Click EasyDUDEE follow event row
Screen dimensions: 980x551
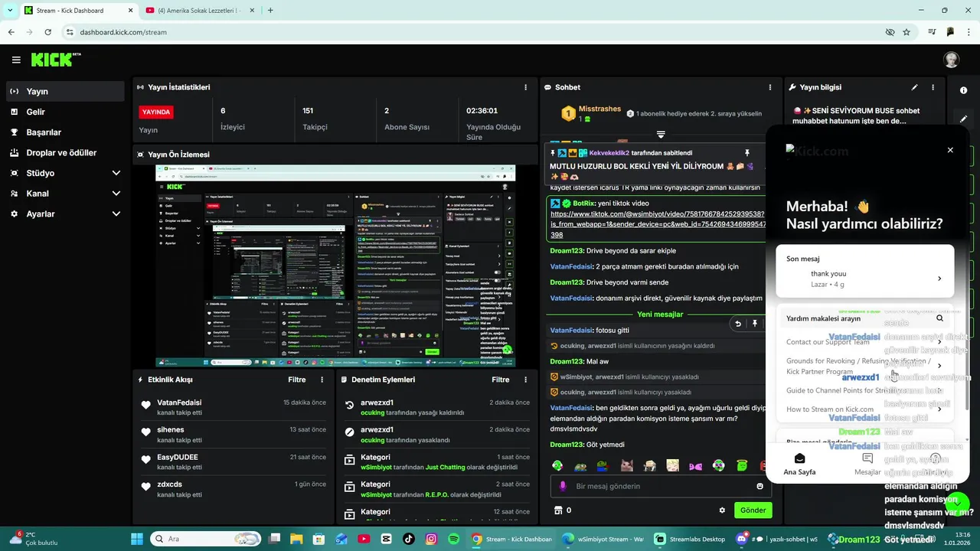pos(234,461)
